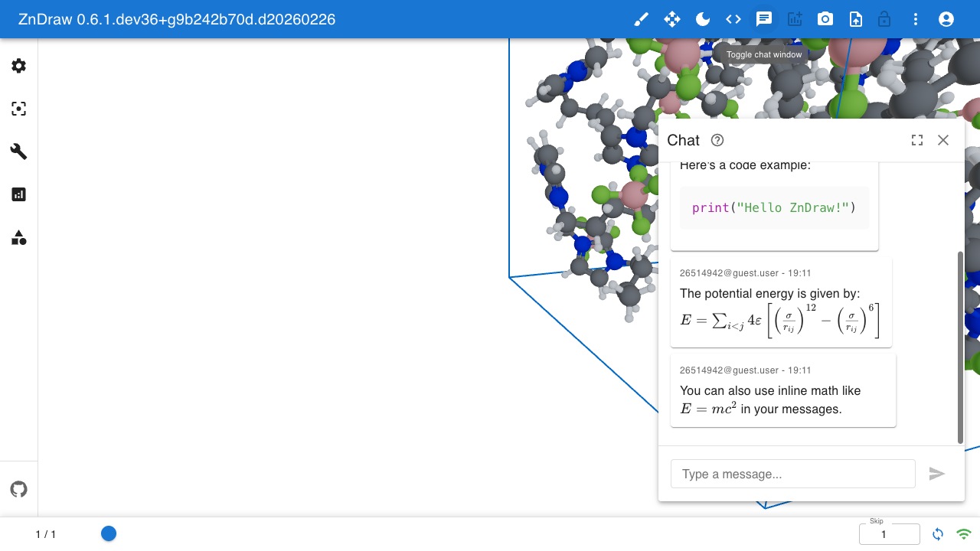Open the analysis chart panel in sidebar
Image resolution: width=980 pixels, height=551 pixels.
19,194
